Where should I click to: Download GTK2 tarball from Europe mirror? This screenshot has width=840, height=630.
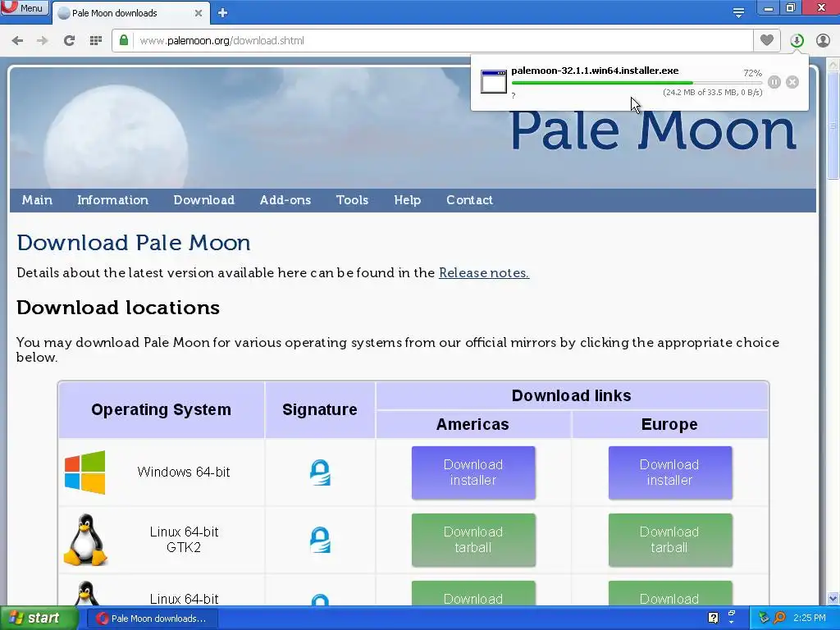click(x=669, y=540)
